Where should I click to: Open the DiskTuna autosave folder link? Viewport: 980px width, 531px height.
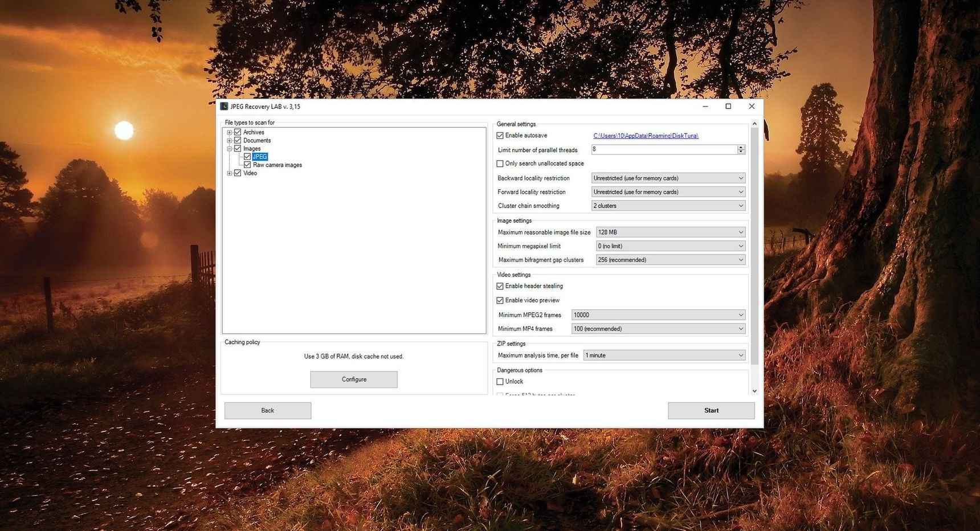[646, 136]
